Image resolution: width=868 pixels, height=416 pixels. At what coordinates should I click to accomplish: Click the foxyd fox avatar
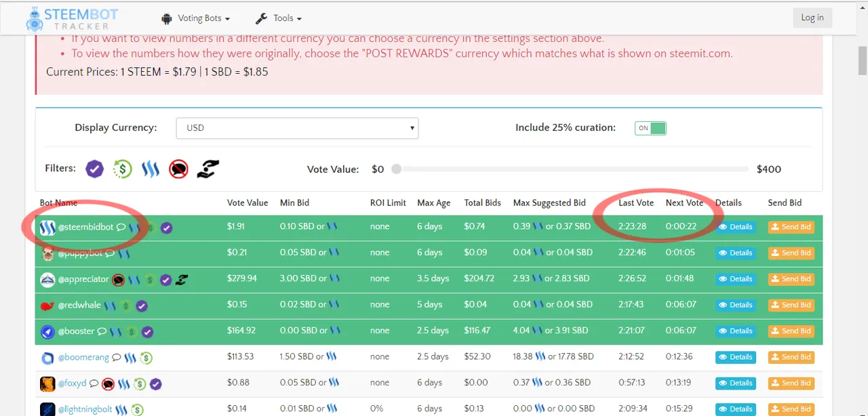(47, 383)
